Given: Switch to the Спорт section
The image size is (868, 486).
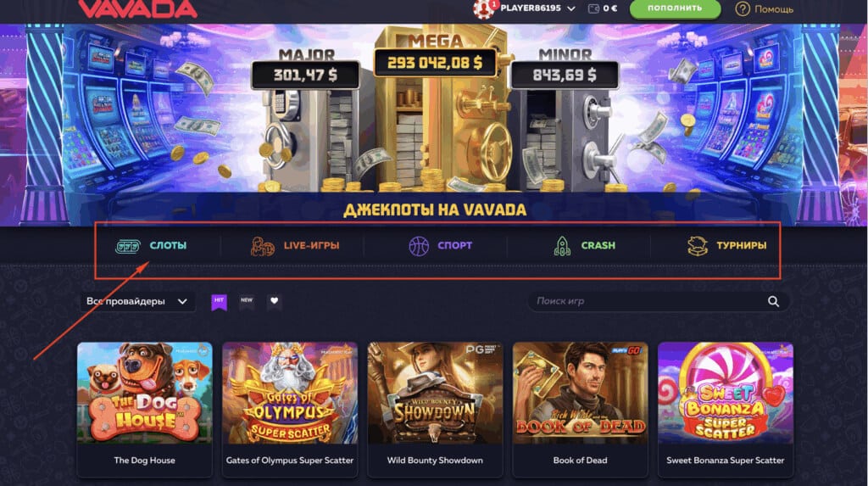Looking at the screenshot, I should [440, 245].
